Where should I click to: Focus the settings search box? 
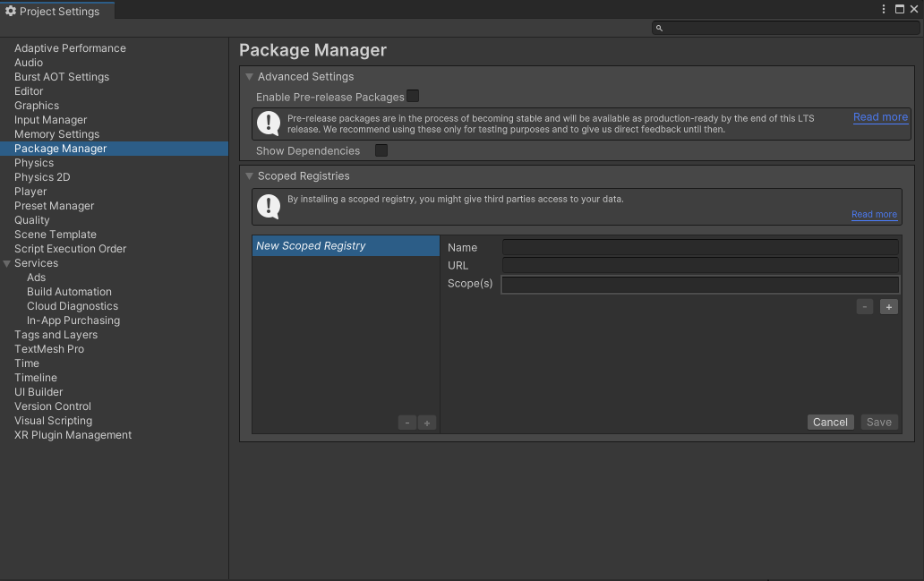coord(786,28)
